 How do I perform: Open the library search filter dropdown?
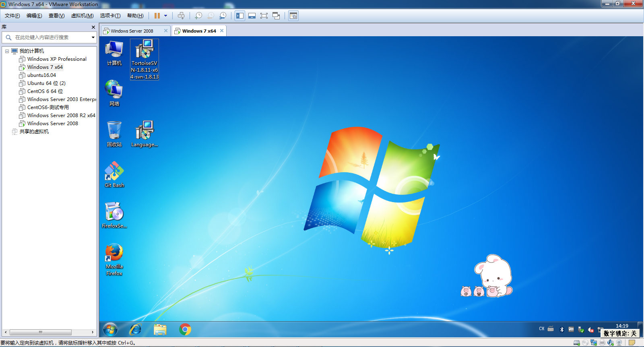(x=93, y=37)
